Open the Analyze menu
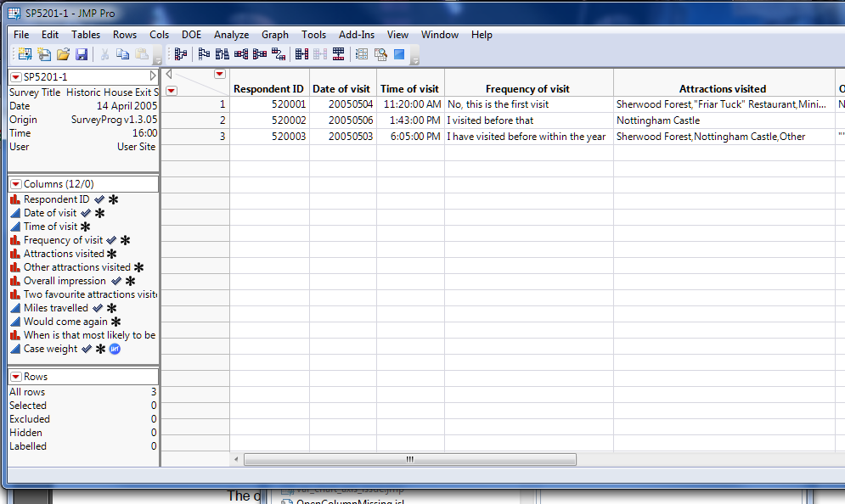Screen dimensions: 845x504 [x=231, y=35]
